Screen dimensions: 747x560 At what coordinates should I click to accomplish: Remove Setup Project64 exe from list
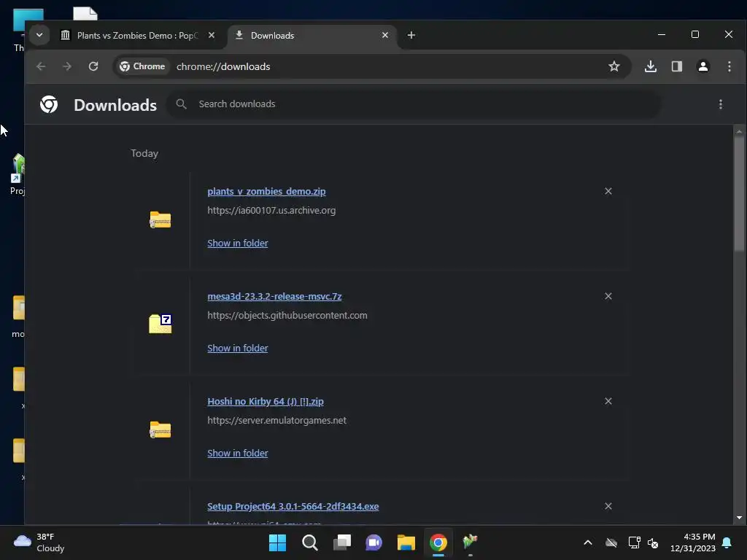coord(608,506)
